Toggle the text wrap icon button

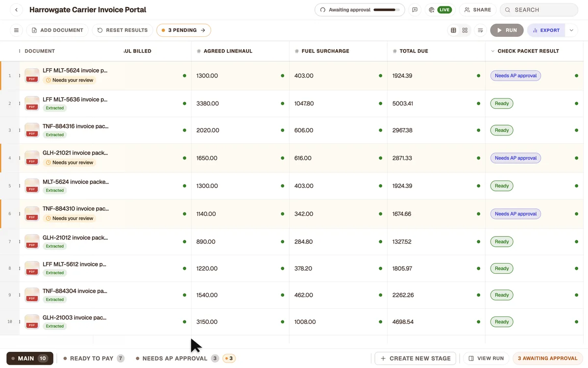481,30
